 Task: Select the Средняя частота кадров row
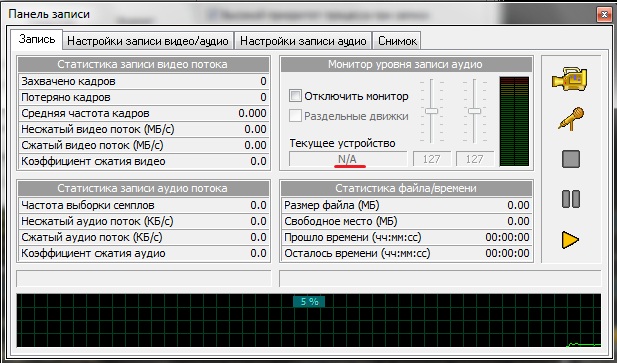144,113
